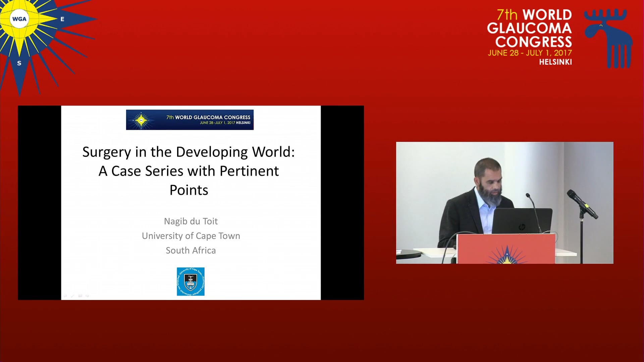Viewport: 644px width, 362px height.
Task: Click the S compass point marker
Action: tap(19, 63)
